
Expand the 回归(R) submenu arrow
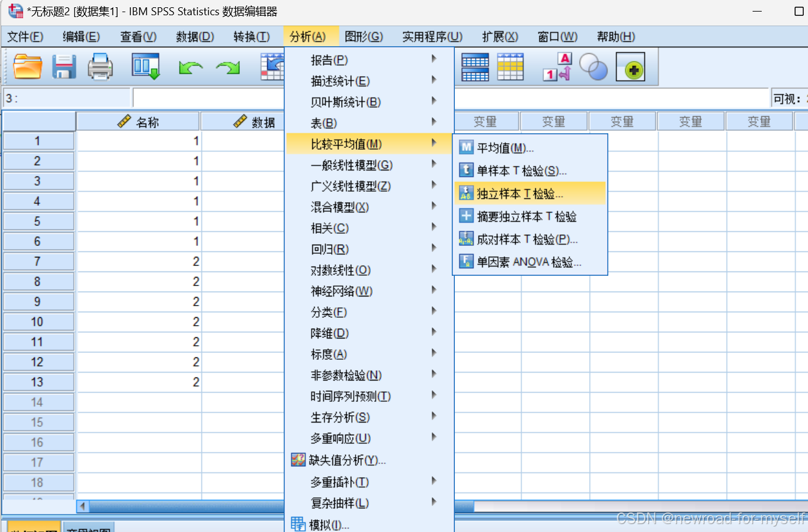pyautogui.click(x=434, y=248)
